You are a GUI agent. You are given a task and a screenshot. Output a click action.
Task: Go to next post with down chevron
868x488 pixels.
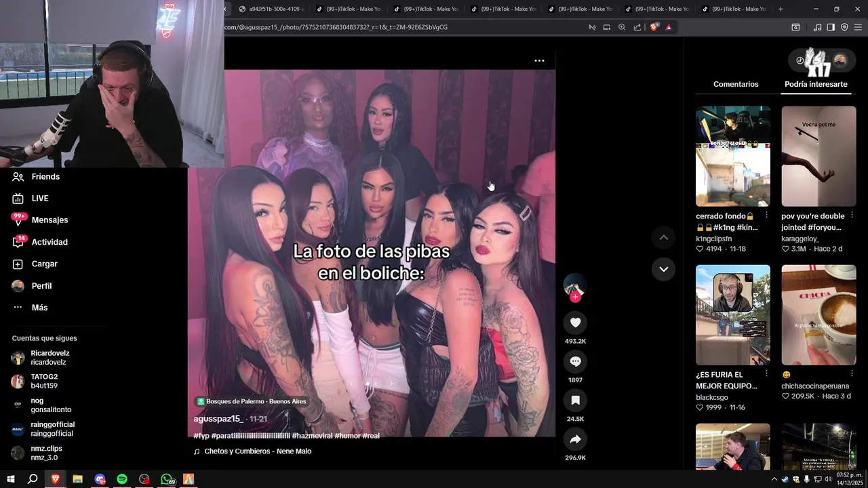coord(663,269)
